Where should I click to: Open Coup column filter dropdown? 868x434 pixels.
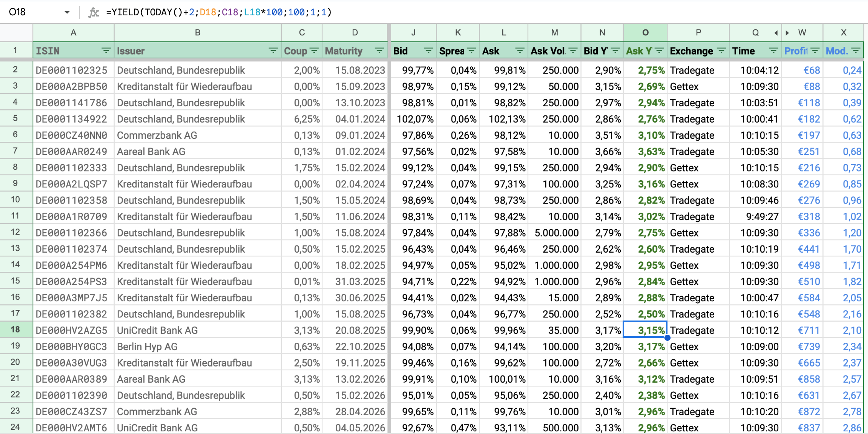314,51
